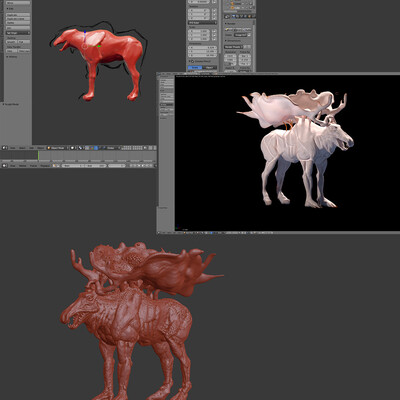Screen dimensions: 400x400
Task: Click the Join button in the tool shelf
Action: (18, 28)
